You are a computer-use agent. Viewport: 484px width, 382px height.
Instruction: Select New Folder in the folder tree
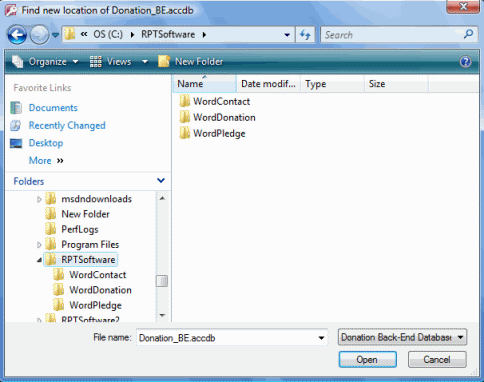click(x=85, y=214)
